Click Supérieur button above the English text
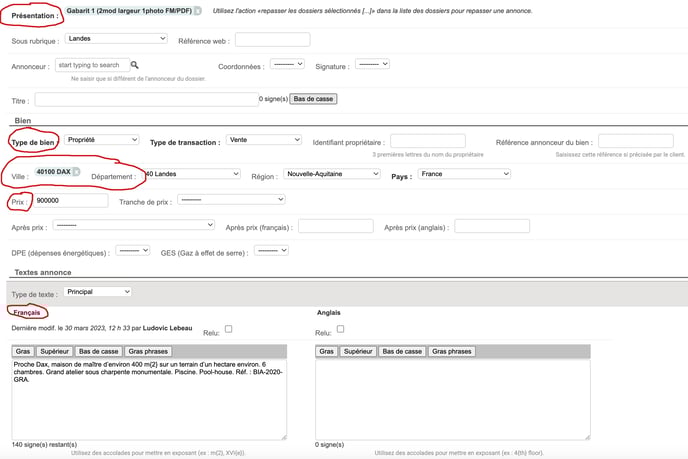688x459 pixels. pyautogui.click(x=356, y=351)
